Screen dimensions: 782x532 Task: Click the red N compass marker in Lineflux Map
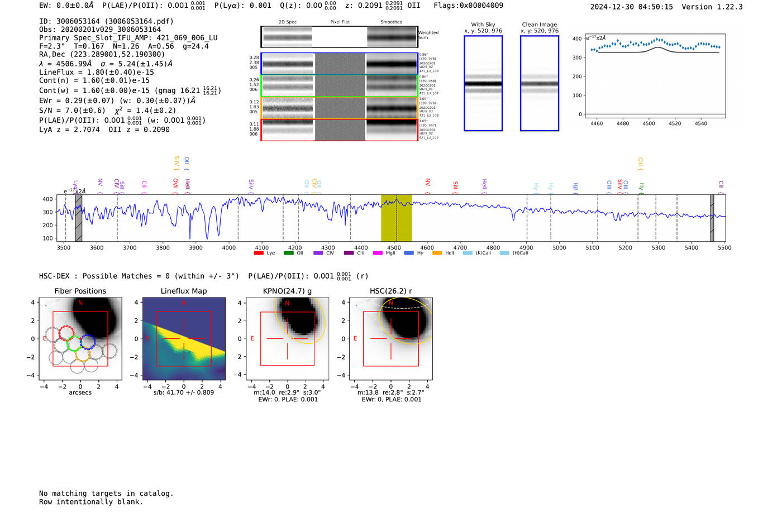183,303
